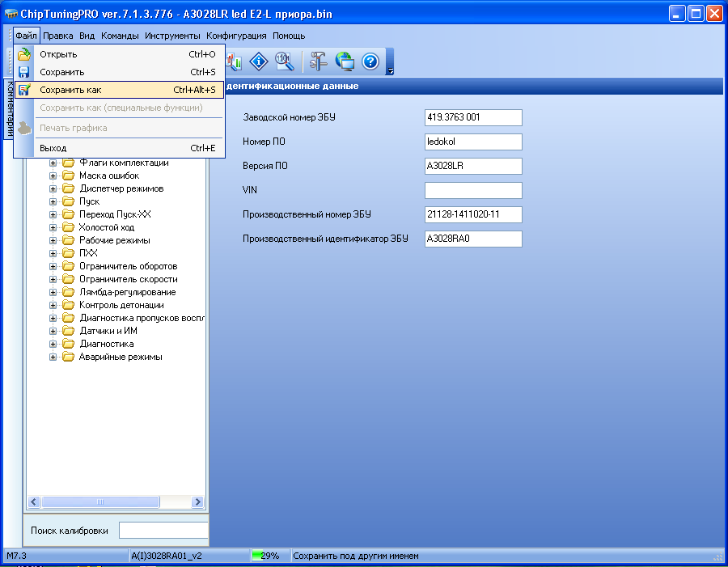Open the blue diamond info icon
The height and width of the screenshot is (567, 728).
[259, 61]
